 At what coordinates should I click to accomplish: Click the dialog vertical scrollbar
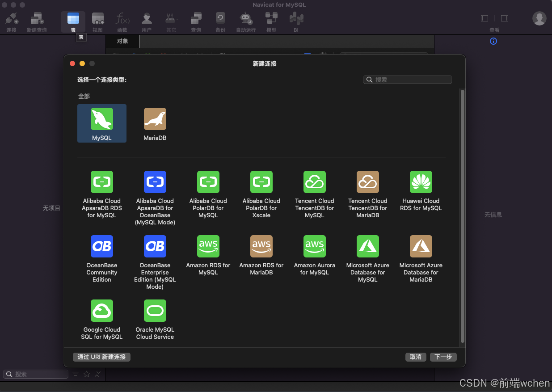coord(463,216)
